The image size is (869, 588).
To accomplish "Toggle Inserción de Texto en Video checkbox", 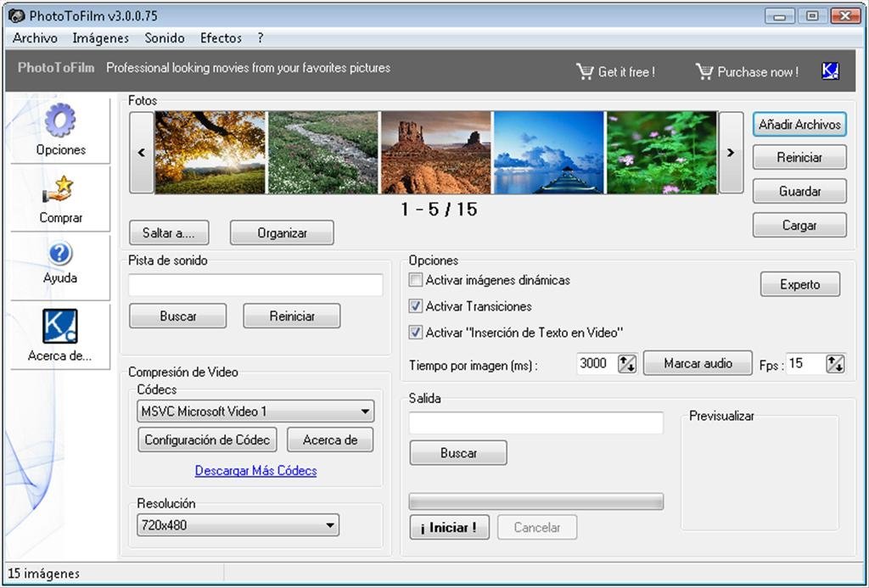I will 416,333.
